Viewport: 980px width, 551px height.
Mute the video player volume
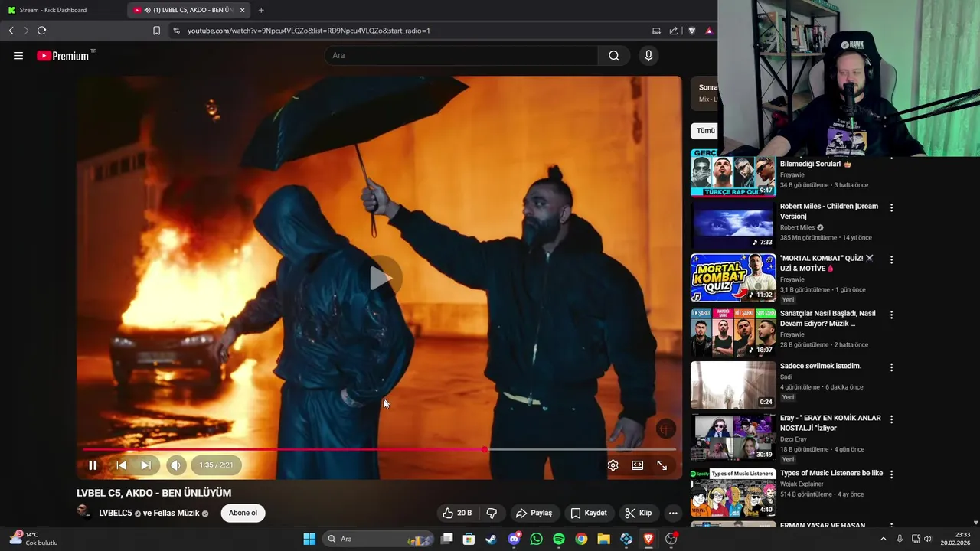pos(176,465)
